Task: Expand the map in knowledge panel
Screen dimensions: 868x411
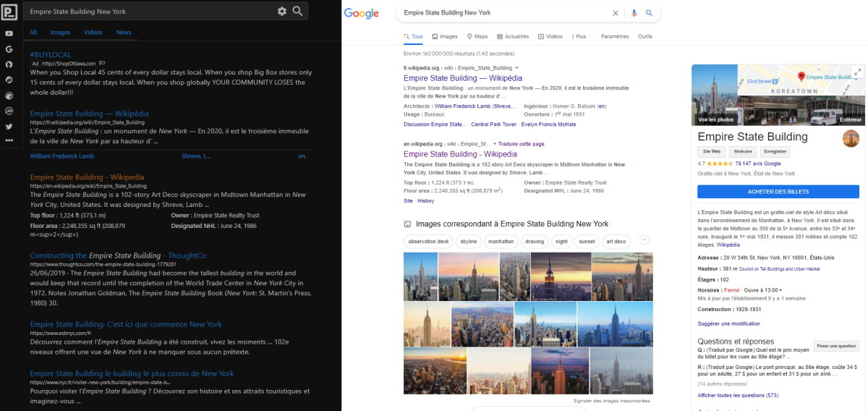Action: [x=858, y=72]
